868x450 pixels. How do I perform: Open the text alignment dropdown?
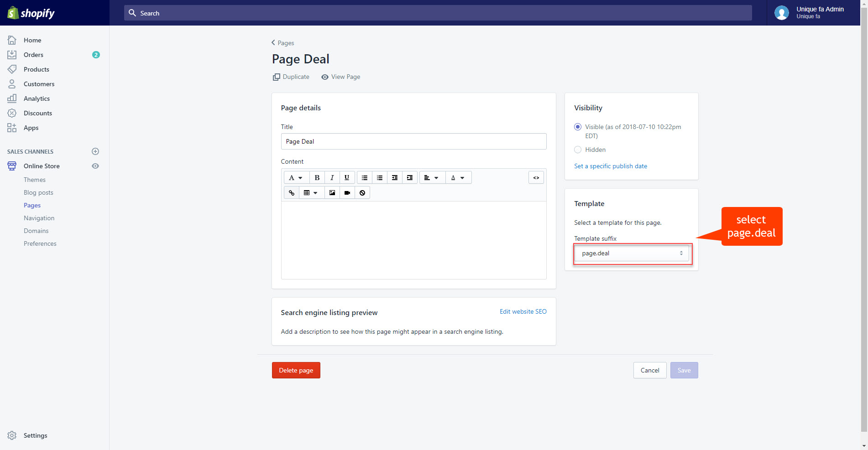click(432, 177)
